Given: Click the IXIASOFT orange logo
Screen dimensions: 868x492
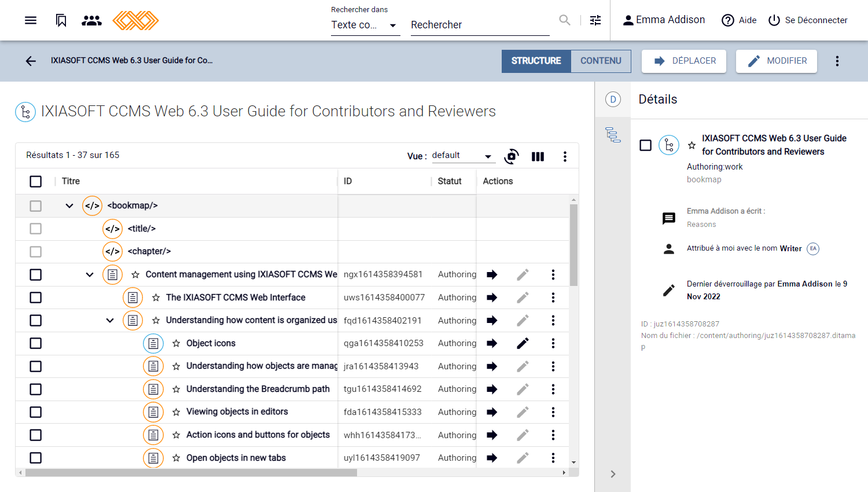Looking at the screenshot, I should coord(135,20).
